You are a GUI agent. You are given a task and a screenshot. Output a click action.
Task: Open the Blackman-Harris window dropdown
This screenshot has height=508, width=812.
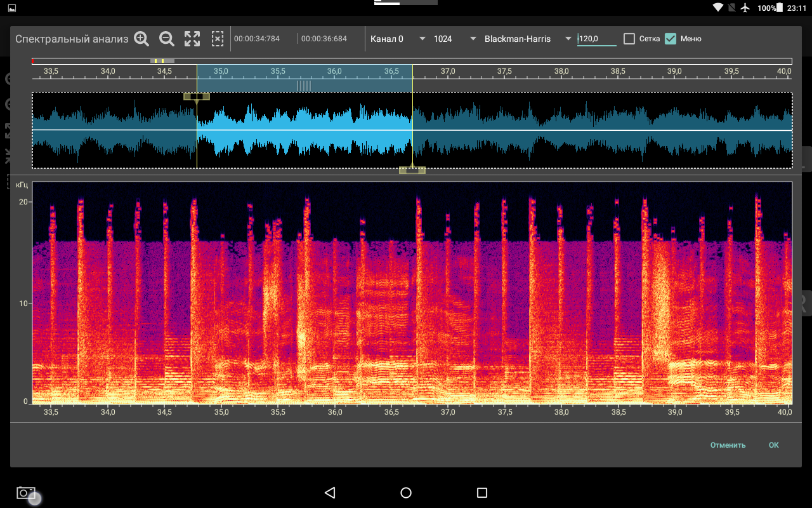[x=528, y=39]
